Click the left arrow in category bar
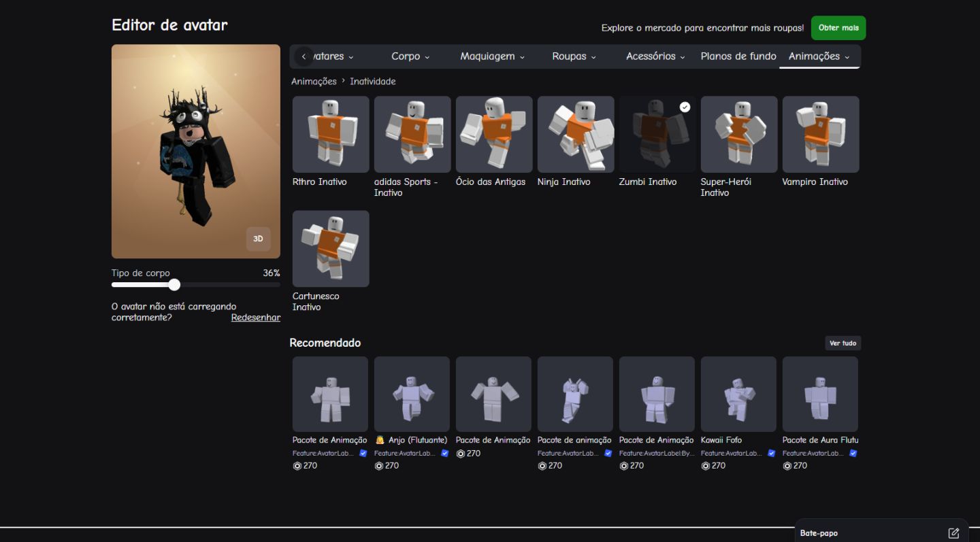The height and width of the screenshot is (542, 980). point(304,56)
